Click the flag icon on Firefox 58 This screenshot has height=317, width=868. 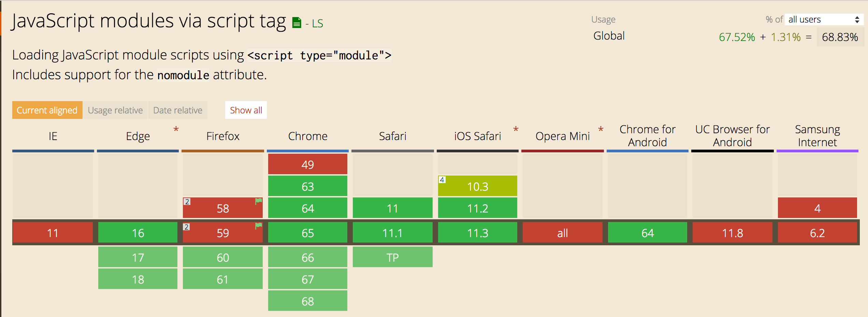[259, 202]
